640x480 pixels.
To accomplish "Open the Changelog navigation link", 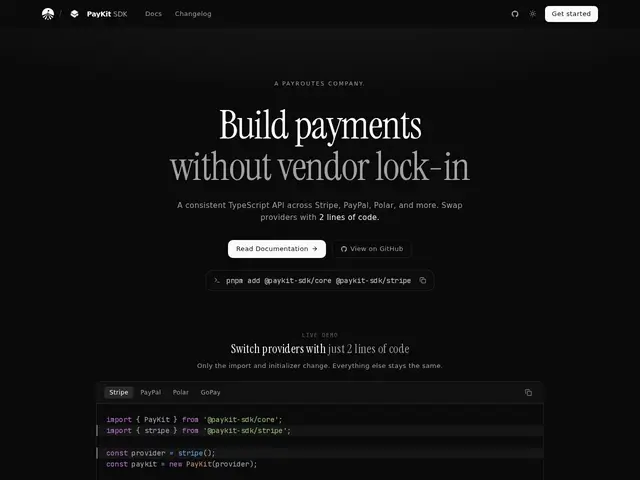I will pyautogui.click(x=193, y=14).
